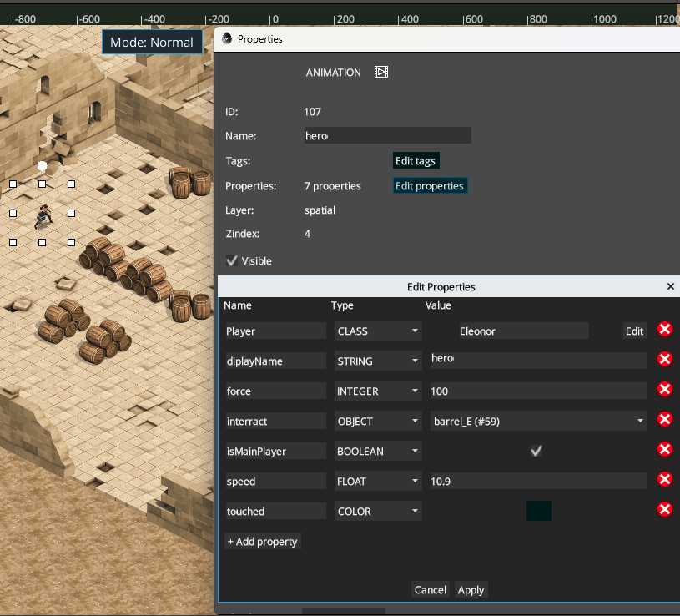Open the diplayName type dropdown (STRING)
Image resolution: width=680 pixels, height=616 pixels.
[x=378, y=361]
